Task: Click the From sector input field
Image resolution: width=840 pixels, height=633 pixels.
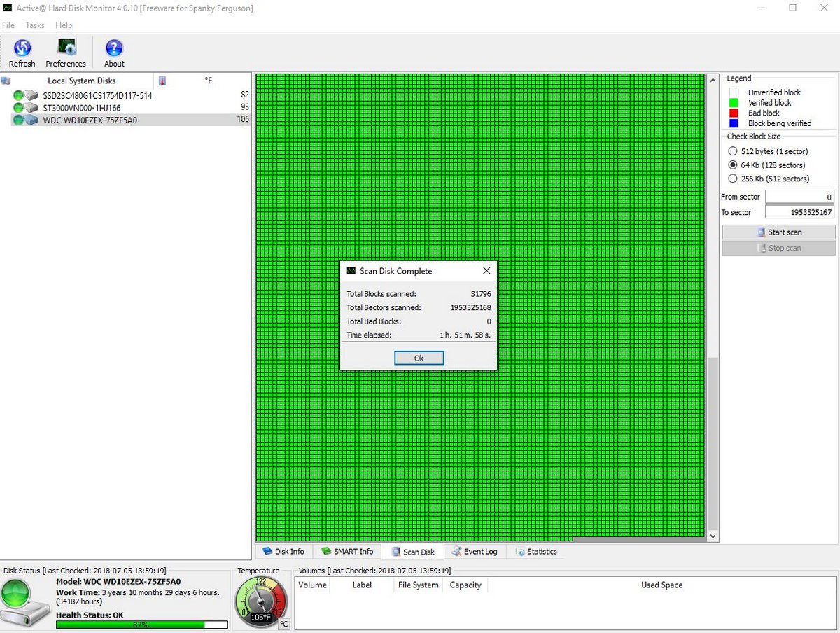Action: tap(799, 197)
